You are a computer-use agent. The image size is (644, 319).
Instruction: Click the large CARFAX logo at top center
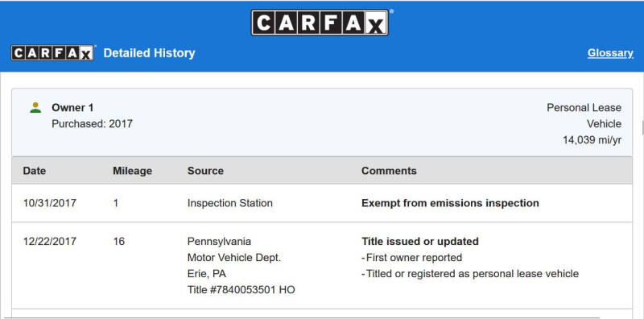coord(320,23)
